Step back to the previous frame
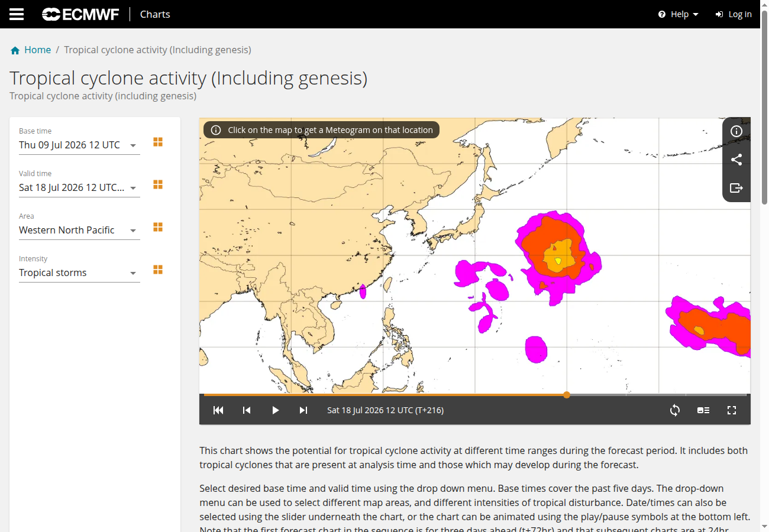Screen dimensions: 769x532 coord(247,410)
